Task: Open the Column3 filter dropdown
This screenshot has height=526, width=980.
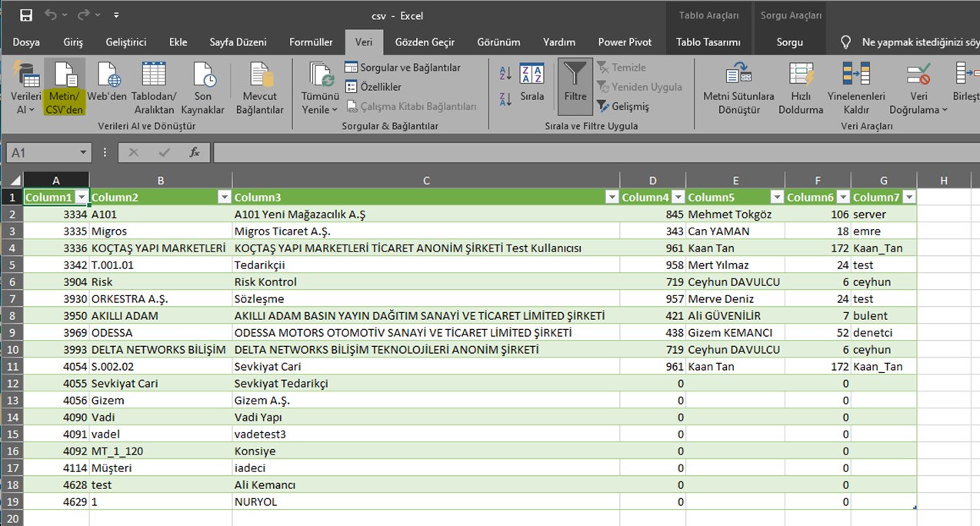Action: click(x=612, y=198)
